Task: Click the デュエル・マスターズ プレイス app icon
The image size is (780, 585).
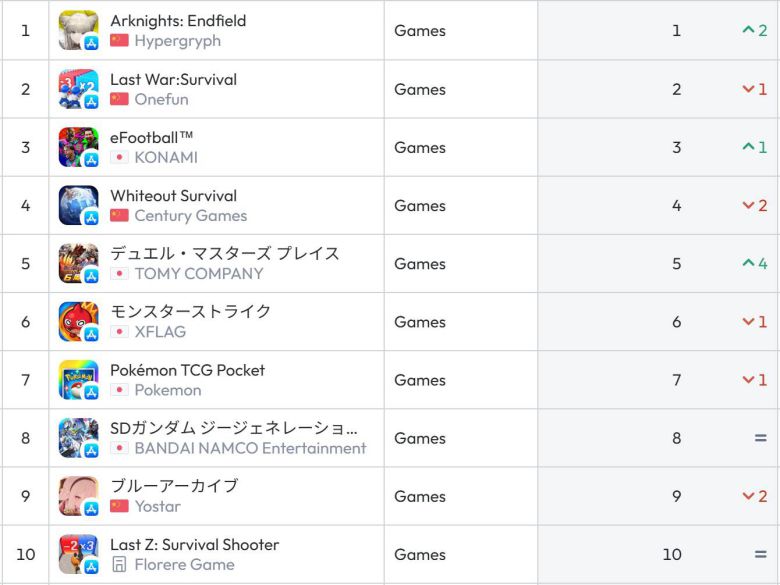Action: [78, 263]
